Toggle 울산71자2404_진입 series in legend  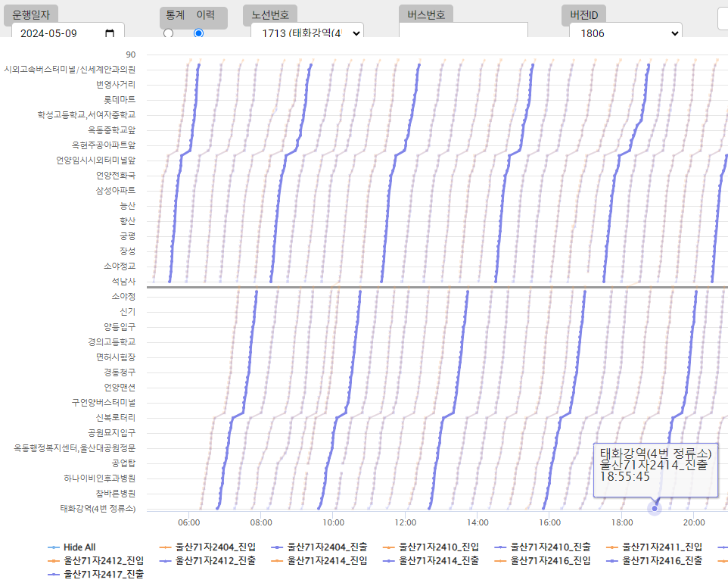coord(204,547)
